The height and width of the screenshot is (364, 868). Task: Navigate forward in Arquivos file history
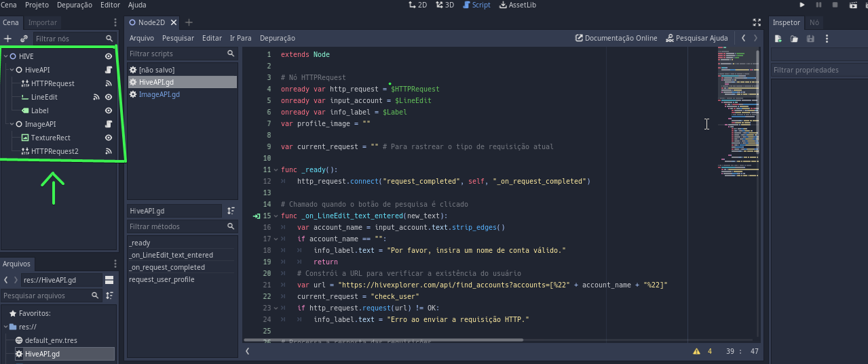pos(16,280)
